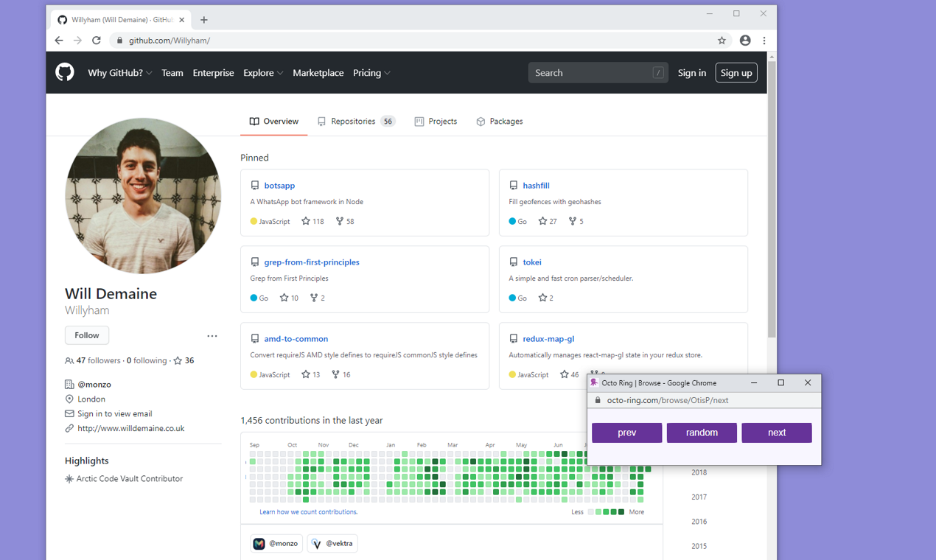Open the grep-from-first-principles repository link
The width and height of the screenshot is (936, 560).
point(312,262)
